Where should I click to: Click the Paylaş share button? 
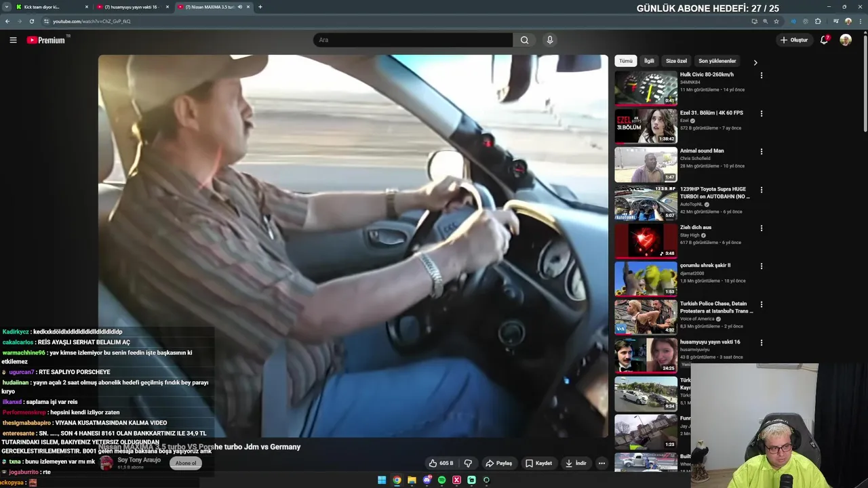click(x=499, y=464)
